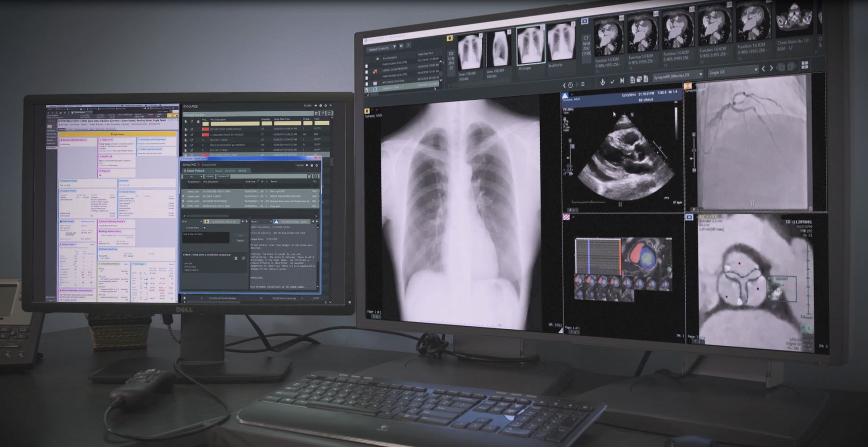Click Cancel in the notes panel
868x447 pixels.
(240, 241)
